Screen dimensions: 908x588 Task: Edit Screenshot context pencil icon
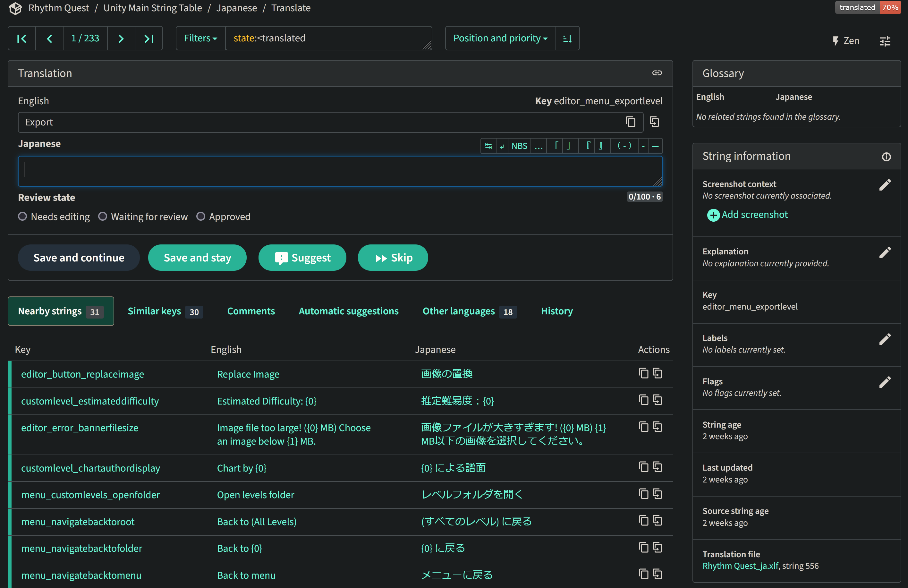tap(885, 185)
